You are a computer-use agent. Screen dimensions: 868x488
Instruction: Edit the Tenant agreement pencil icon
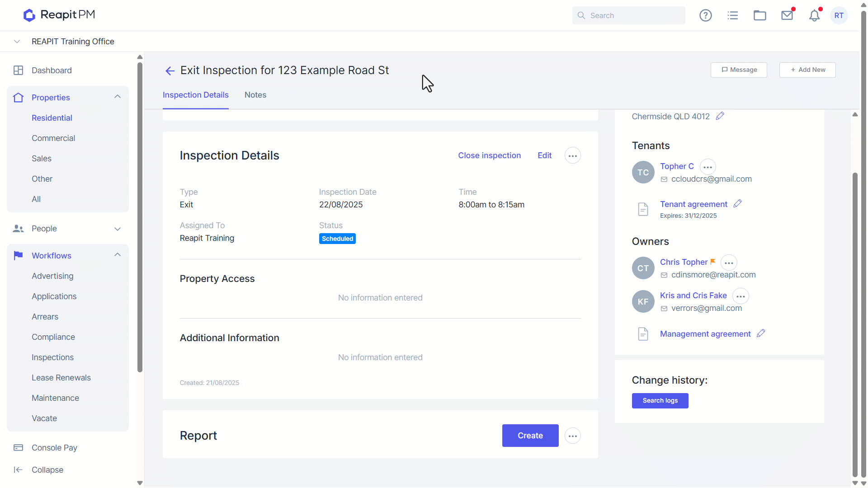pyautogui.click(x=737, y=204)
